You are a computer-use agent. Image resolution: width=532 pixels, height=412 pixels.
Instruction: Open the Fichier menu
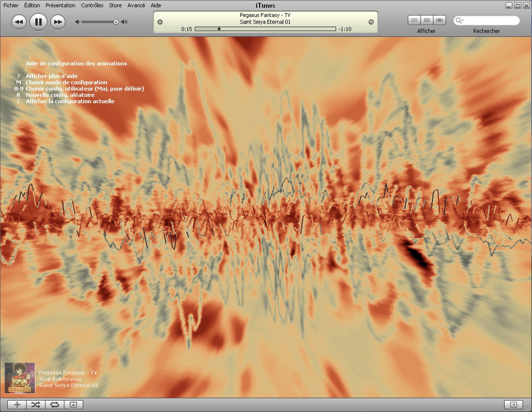pos(11,5)
